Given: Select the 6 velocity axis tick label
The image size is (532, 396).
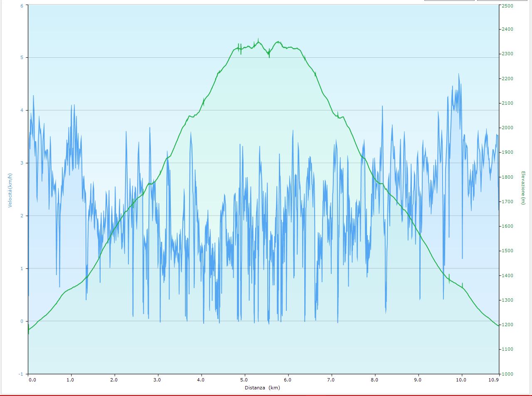Looking at the screenshot, I should tap(22, 5).
